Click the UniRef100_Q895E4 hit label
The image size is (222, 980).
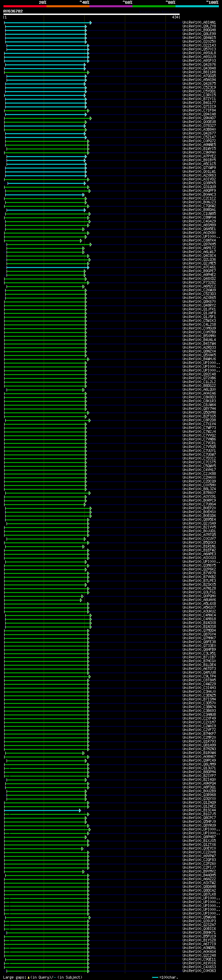click(199, 519)
